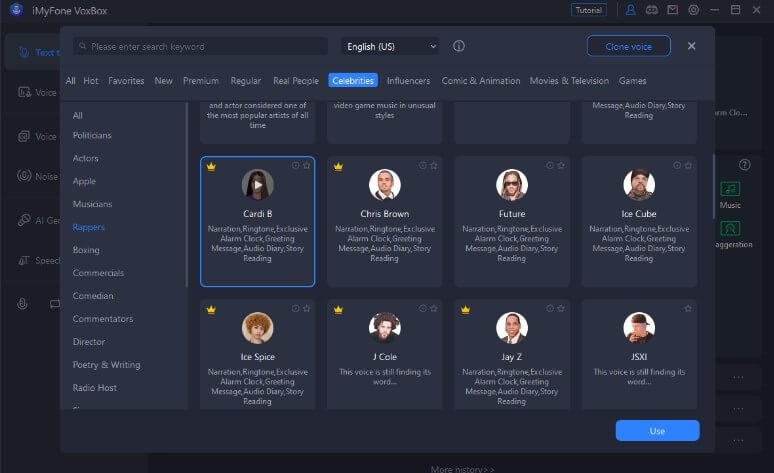Open the settings gear icon
Screen dimensions: 774x473
(x=694, y=10)
